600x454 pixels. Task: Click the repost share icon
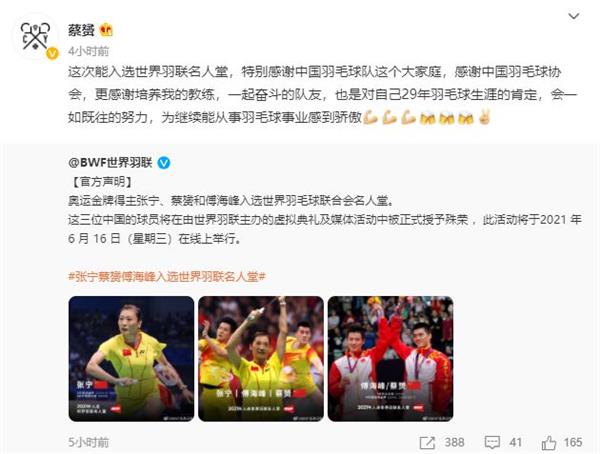pyautogui.click(x=427, y=443)
